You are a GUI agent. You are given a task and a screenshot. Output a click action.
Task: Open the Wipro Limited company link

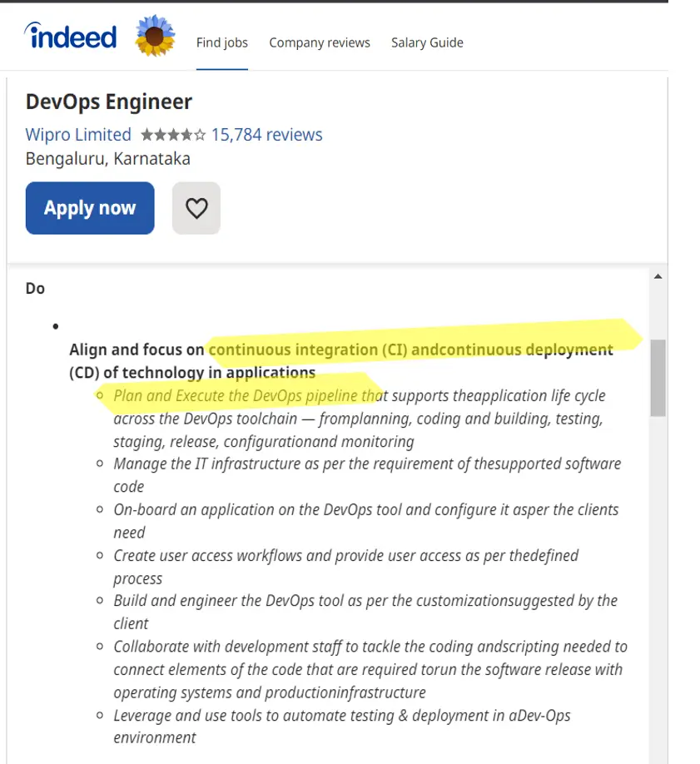pyautogui.click(x=78, y=135)
